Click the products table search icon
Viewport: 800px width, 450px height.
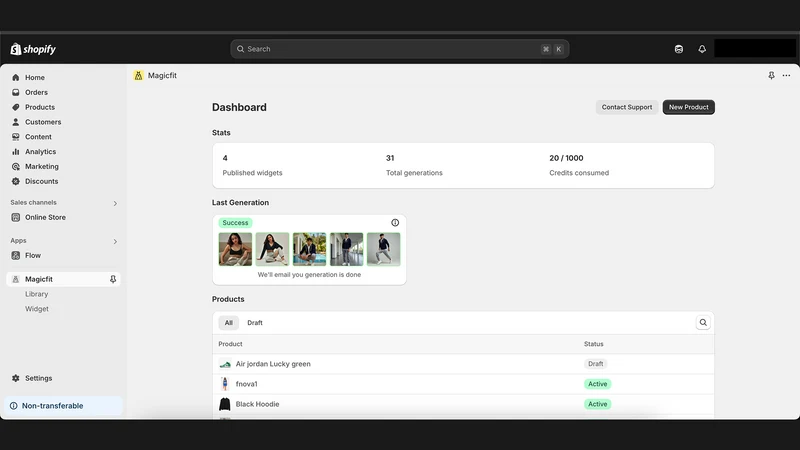tap(703, 322)
